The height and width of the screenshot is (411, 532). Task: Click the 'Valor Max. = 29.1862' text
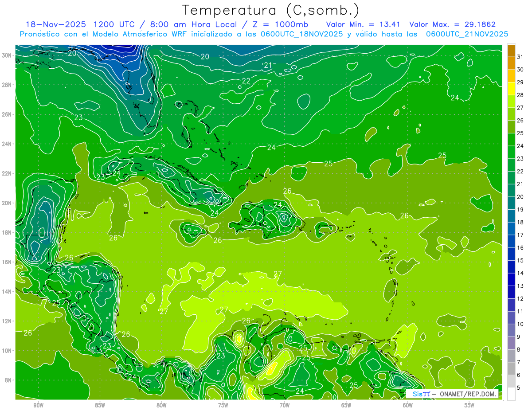[x=453, y=24]
